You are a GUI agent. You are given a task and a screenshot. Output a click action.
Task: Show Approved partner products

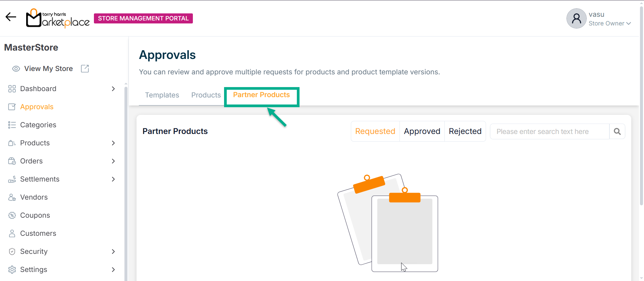click(422, 131)
